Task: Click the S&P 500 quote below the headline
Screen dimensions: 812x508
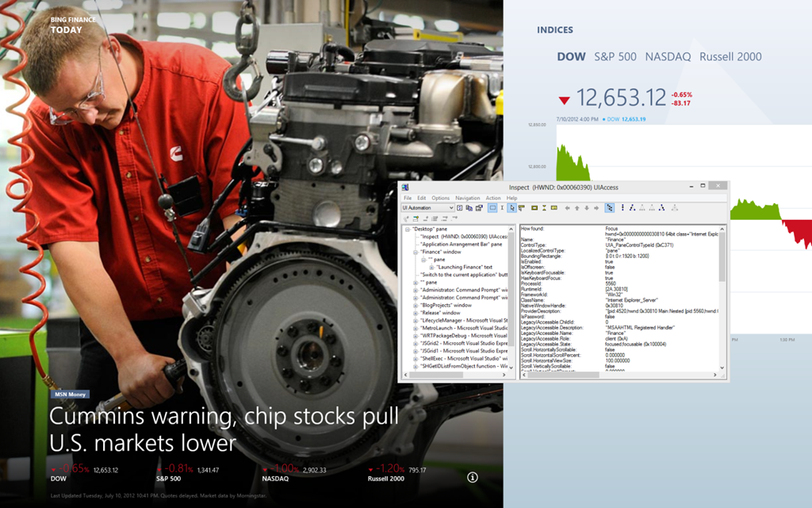Action: tap(187, 473)
